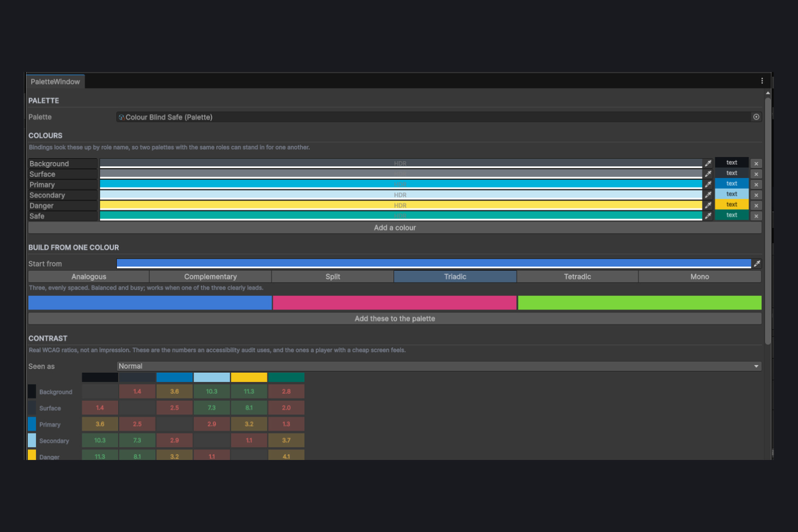This screenshot has width=798, height=532.
Task: Open the Background colour bar picker
Action: [401, 163]
